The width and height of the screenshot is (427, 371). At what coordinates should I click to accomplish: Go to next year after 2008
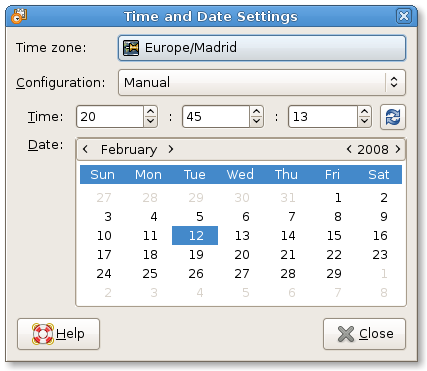[398, 149]
